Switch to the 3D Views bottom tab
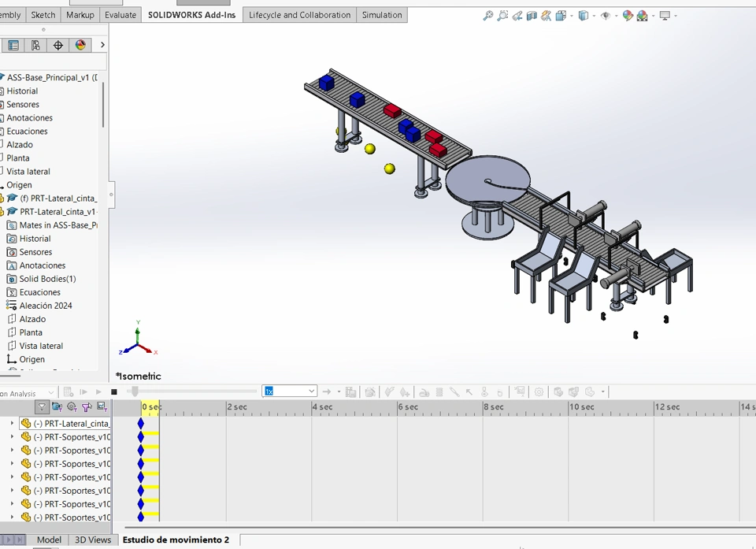 93,540
